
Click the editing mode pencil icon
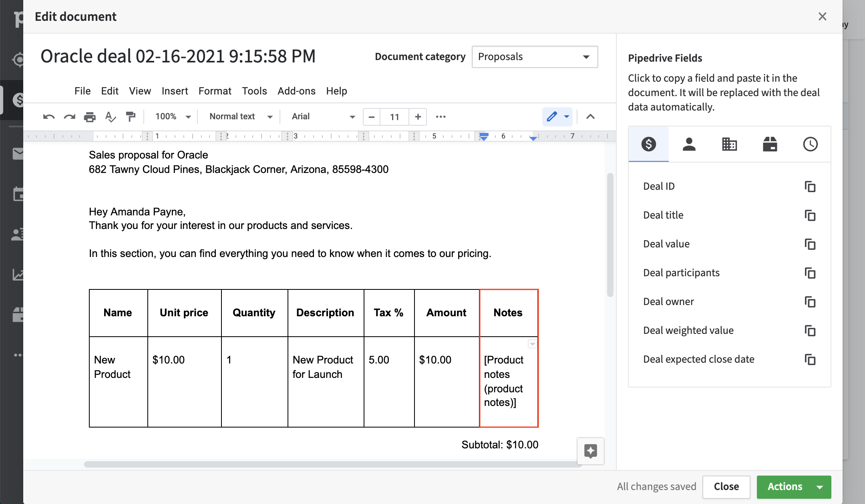(x=552, y=116)
